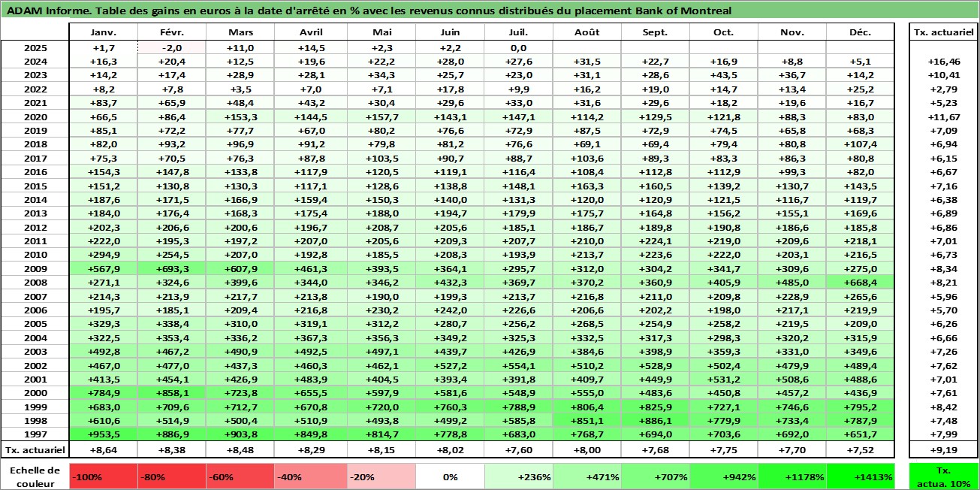Viewport: 980px width, 490px height.
Task: Select the 2008 year row label
Action: [35, 283]
